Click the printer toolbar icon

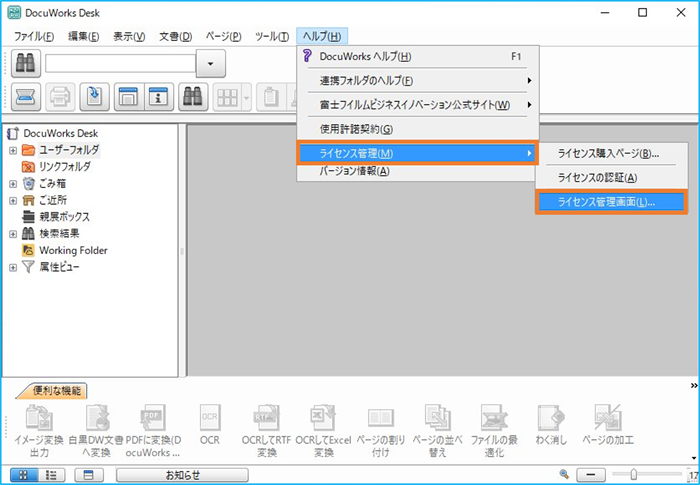pos(60,96)
